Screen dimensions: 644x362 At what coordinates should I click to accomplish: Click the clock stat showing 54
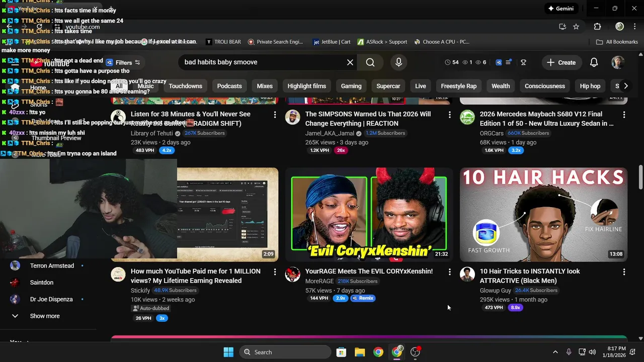[x=452, y=62]
